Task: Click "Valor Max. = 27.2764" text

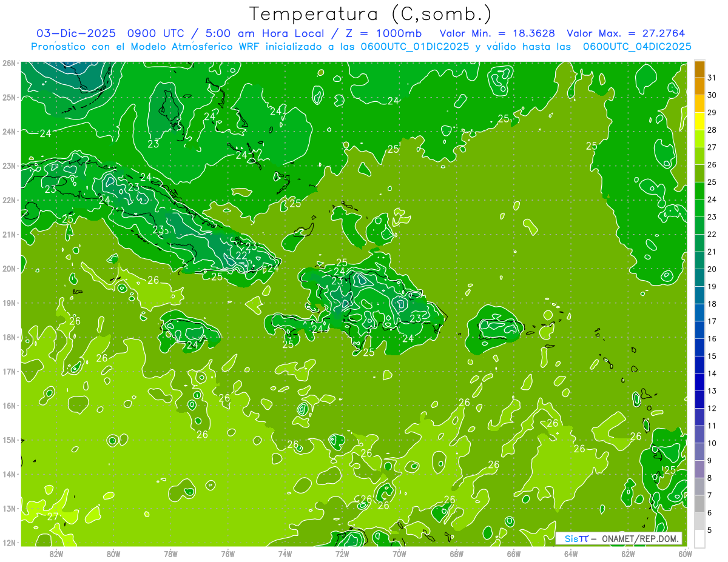Action: (625, 33)
